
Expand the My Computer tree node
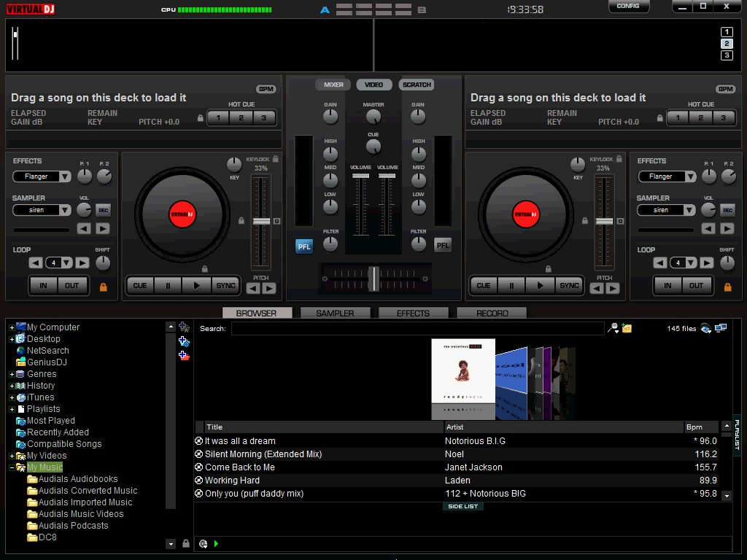click(x=12, y=327)
